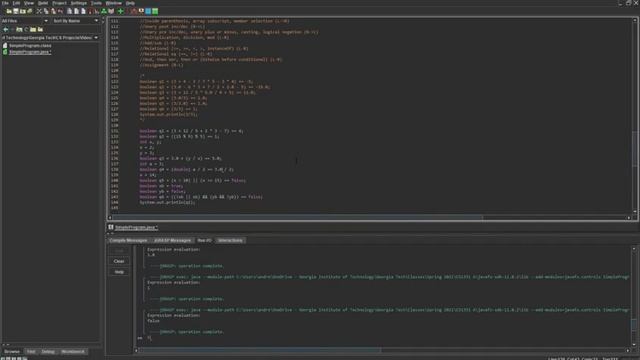Click the Remove CSD toolbar icon
This screenshot has height=360, width=640.
pyautogui.click(x=76, y=11)
